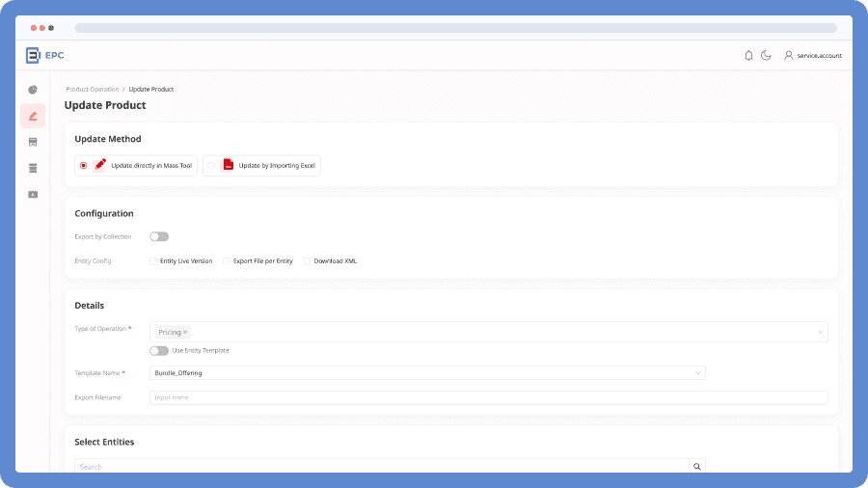This screenshot has width=868, height=488.
Task: Select the edit pencil sidebar icon
Action: (33, 116)
